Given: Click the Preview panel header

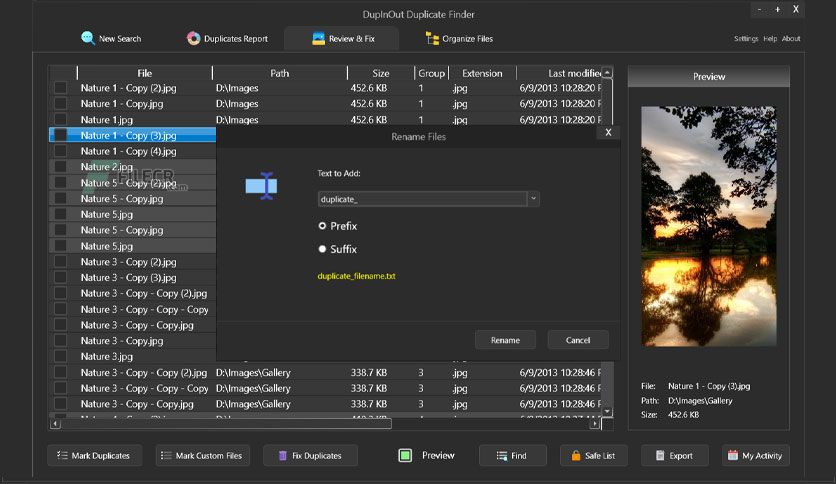Looking at the screenshot, I should click(x=709, y=77).
